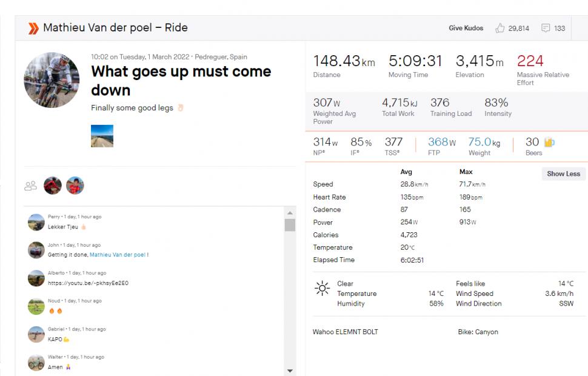
Task: Click the 377 TSS value
Action: coord(393,142)
